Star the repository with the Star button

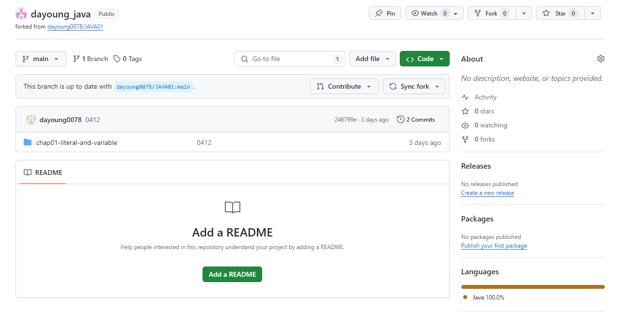coord(560,13)
